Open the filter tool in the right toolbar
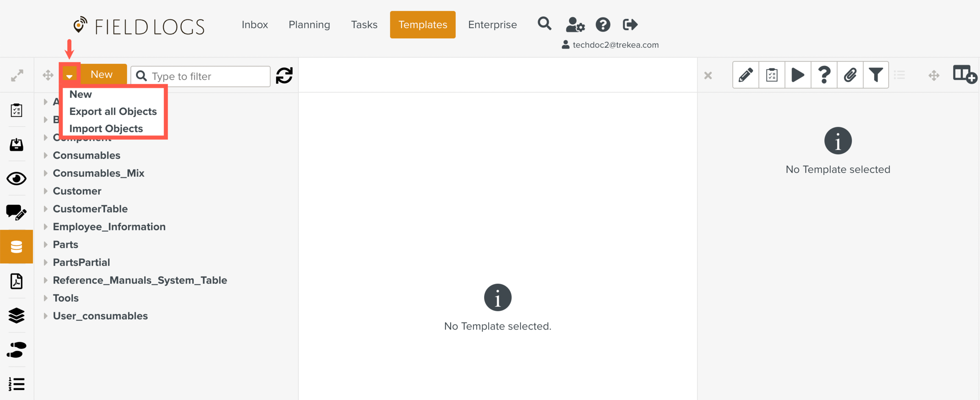The image size is (980, 400). click(877, 75)
